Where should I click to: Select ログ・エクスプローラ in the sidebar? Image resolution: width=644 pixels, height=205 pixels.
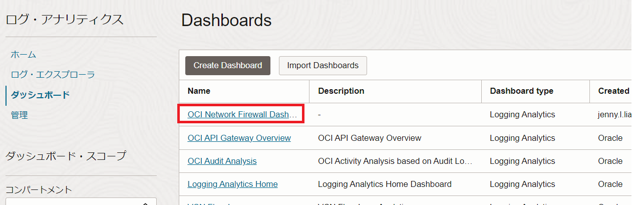click(53, 75)
